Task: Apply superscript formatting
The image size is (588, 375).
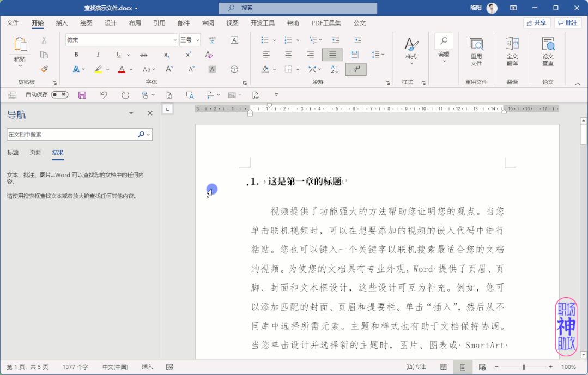Action: 189,55
